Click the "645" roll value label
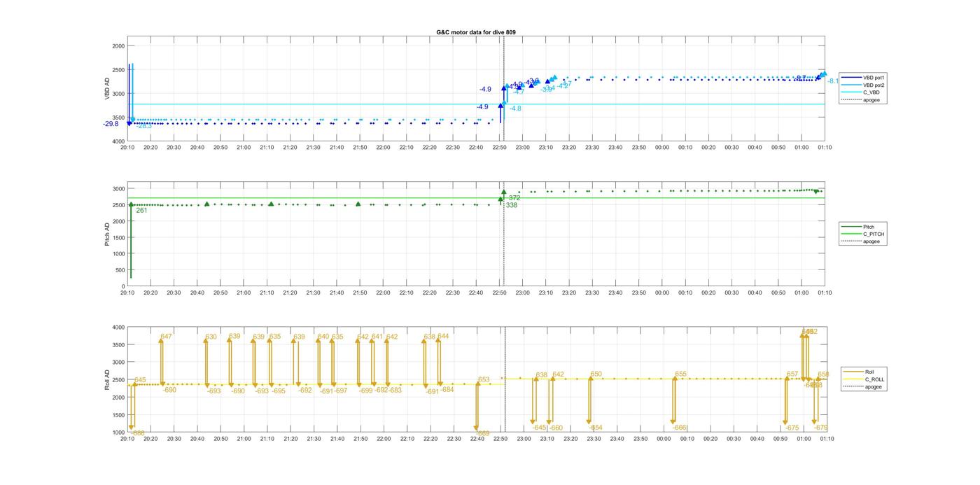The width and height of the screenshot is (980, 485). coord(140,380)
